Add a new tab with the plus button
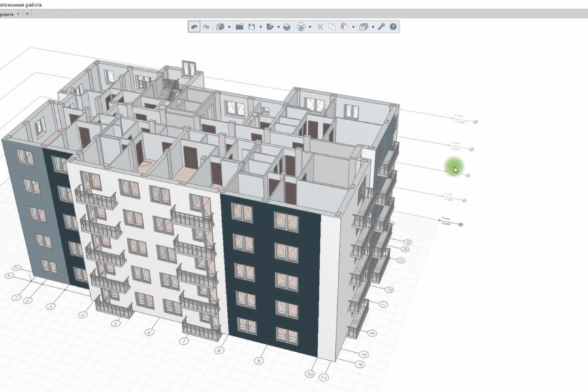This screenshot has width=588, height=392. tap(27, 14)
